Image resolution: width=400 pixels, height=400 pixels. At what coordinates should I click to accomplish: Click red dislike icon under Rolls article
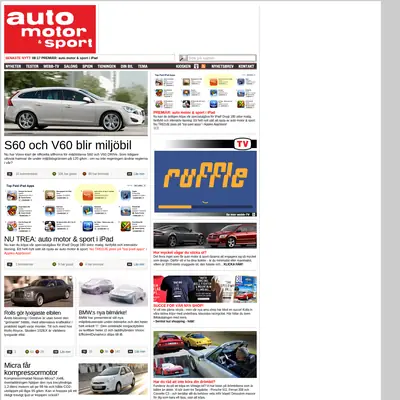point(37,352)
